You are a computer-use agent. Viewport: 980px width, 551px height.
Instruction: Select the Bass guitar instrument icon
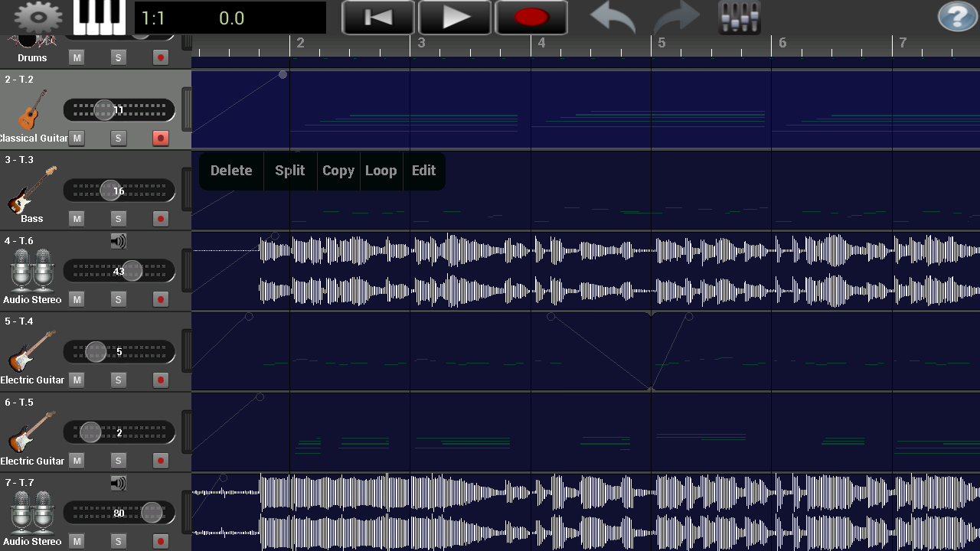(x=31, y=187)
